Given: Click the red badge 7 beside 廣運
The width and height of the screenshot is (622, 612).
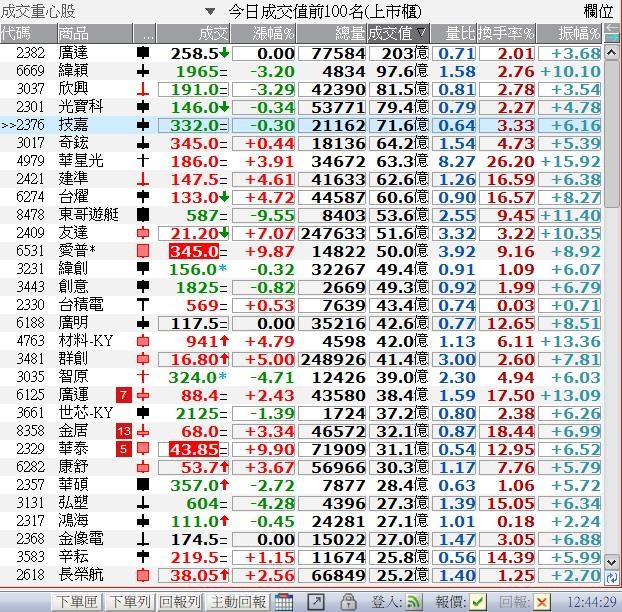Looking at the screenshot, I should pos(124,394).
